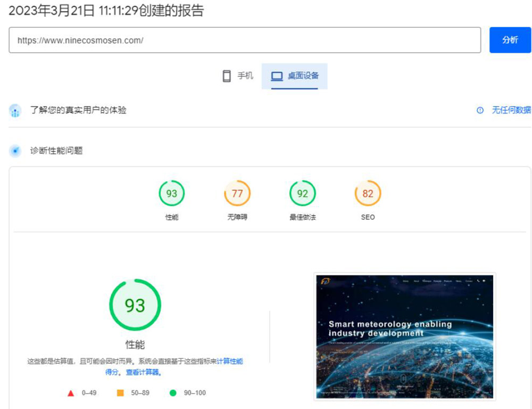The width and height of the screenshot is (532, 409).
Task: Click the green circle 90–100 legend marker
Action: tap(172, 393)
